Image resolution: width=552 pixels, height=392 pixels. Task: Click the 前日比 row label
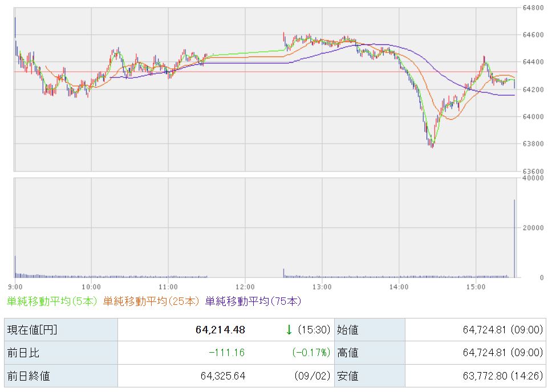pos(23,353)
